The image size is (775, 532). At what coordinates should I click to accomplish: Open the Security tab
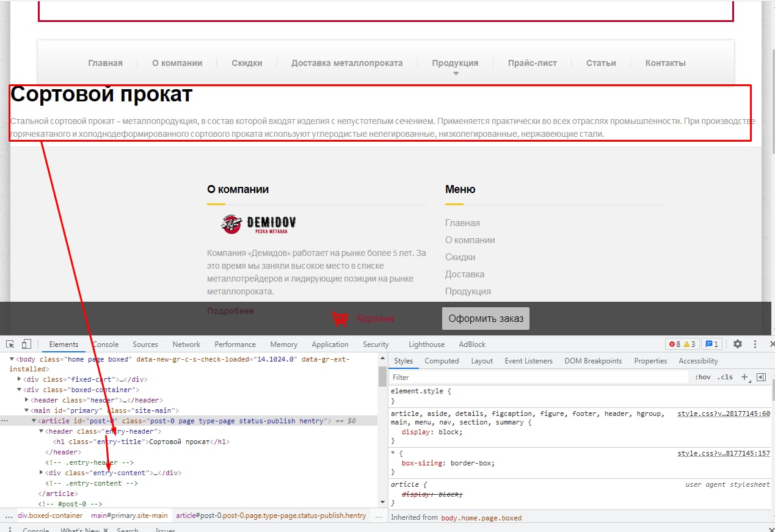(376, 344)
